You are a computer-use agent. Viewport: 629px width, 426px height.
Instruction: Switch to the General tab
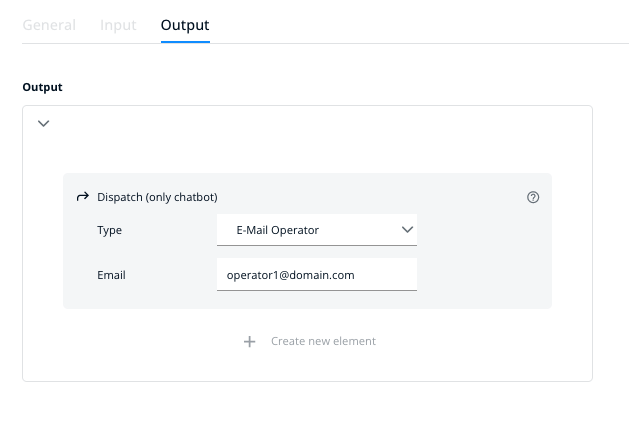tap(48, 24)
